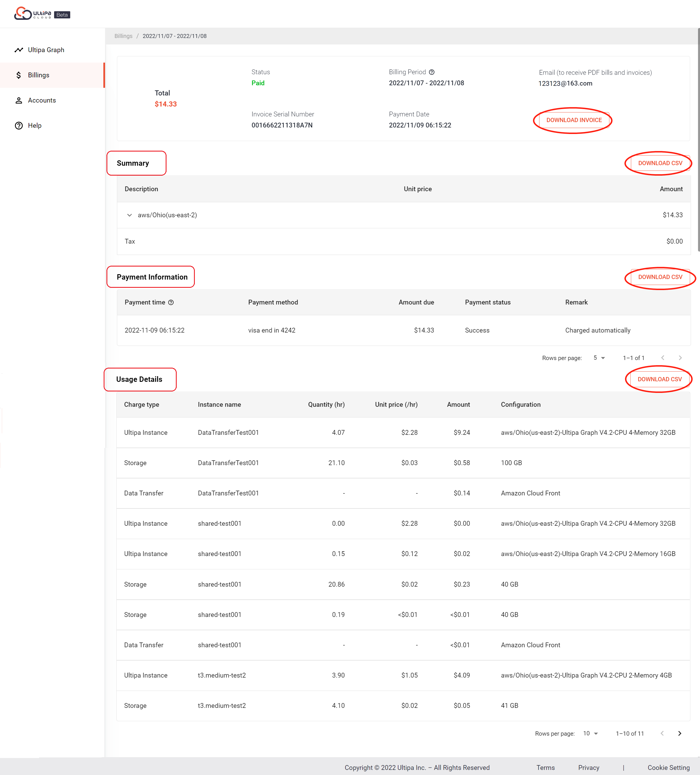Click the Billings dollar icon
The image size is (700, 775).
18,75
